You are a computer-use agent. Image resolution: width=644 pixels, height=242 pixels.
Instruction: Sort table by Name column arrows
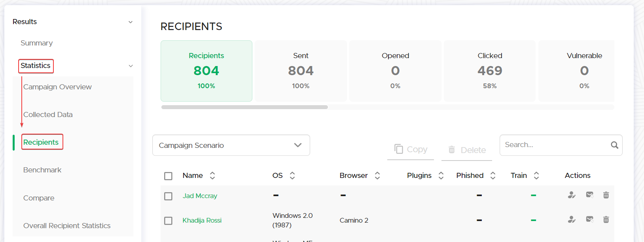[212, 176]
